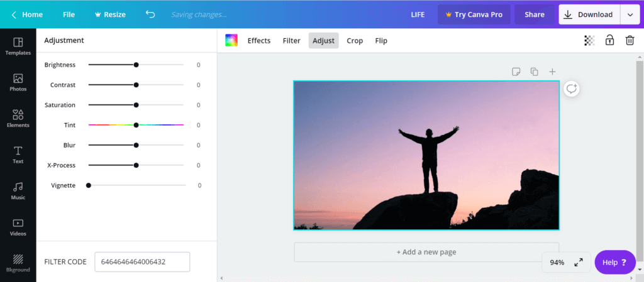Click Add a new page button
Viewport: 644px width, 282px height.
426,252
